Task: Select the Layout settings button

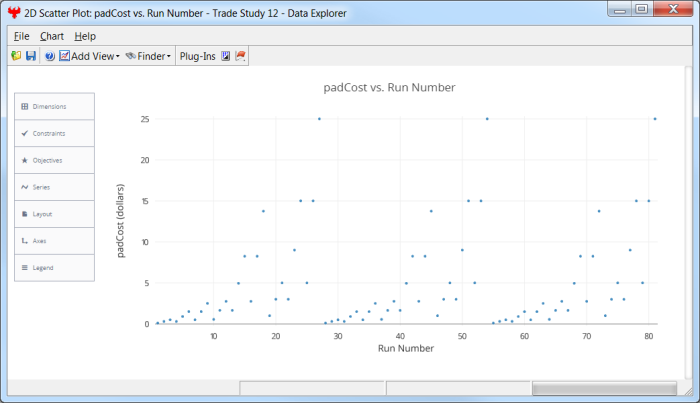Action: point(55,214)
